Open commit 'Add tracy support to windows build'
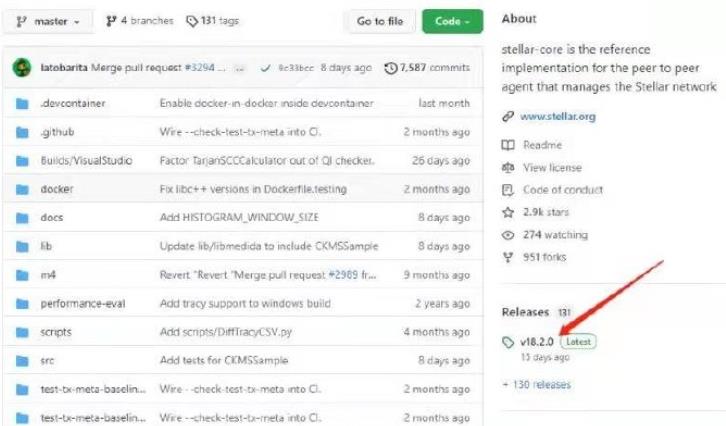The height and width of the screenshot is (426, 726). [x=245, y=304]
